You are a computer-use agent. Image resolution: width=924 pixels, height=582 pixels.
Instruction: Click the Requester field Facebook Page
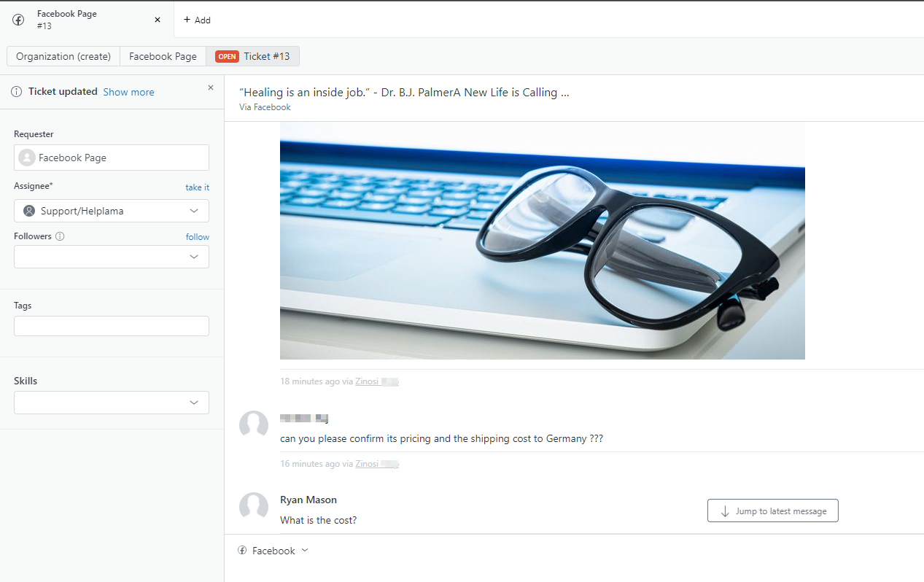click(112, 158)
